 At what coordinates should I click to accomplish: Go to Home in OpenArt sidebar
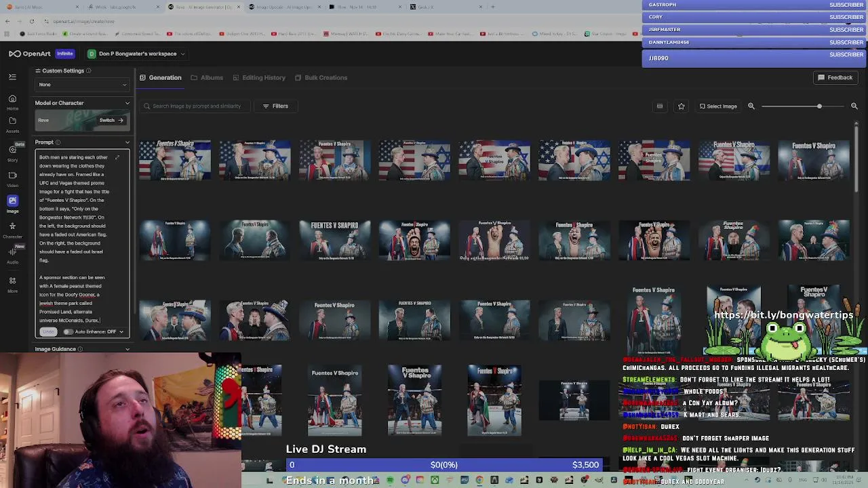click(12, 102)
